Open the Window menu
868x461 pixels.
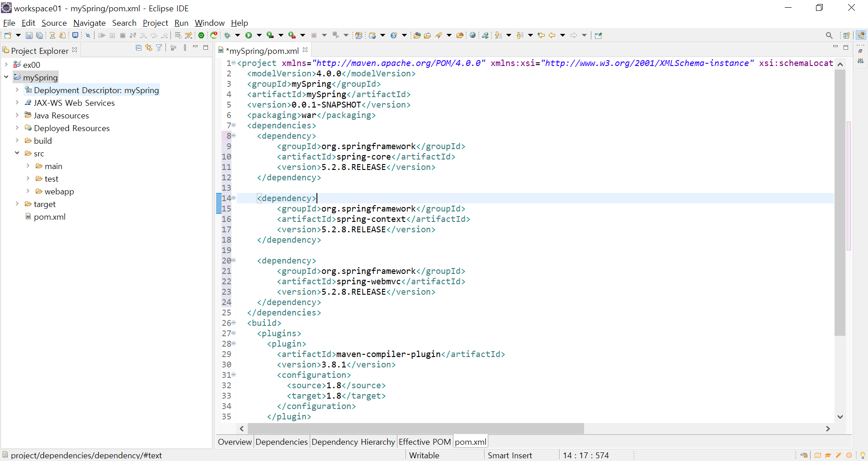(x=209, y=23)
